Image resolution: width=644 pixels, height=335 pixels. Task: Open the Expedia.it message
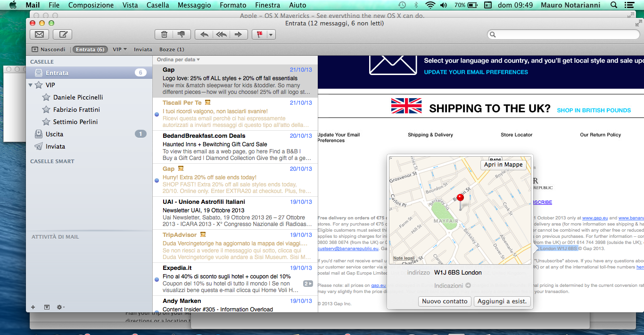coord(235,279)
